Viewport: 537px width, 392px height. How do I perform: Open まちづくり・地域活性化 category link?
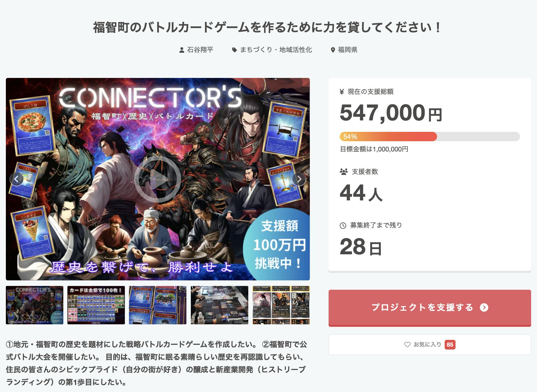point(276,50)
